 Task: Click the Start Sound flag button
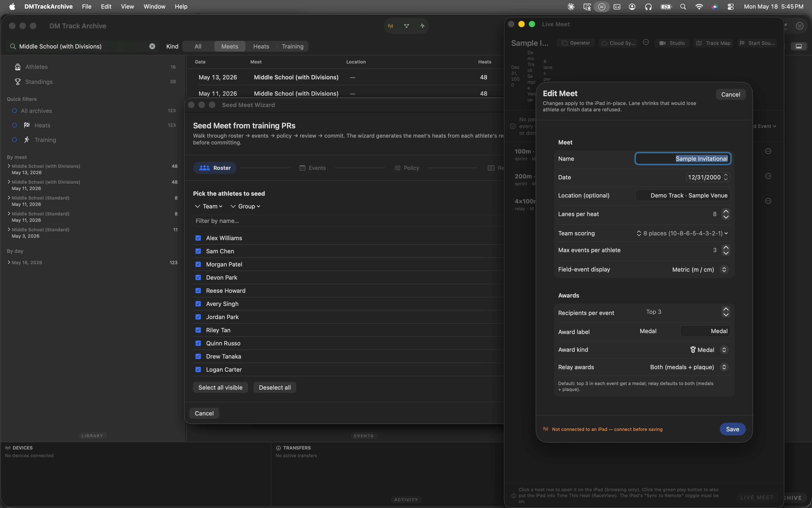[757, 43]
